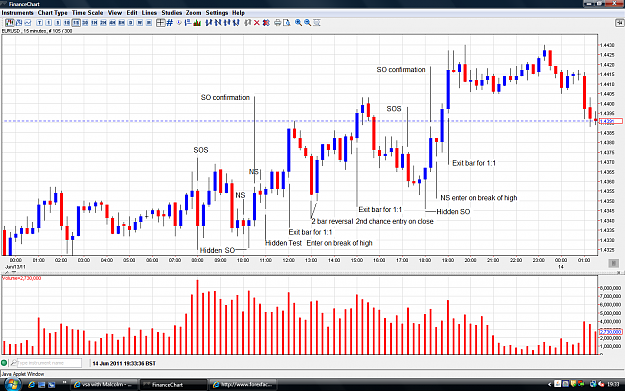Switch to FinanceChart taskbar button
The image size is (625, 391).
174,385
